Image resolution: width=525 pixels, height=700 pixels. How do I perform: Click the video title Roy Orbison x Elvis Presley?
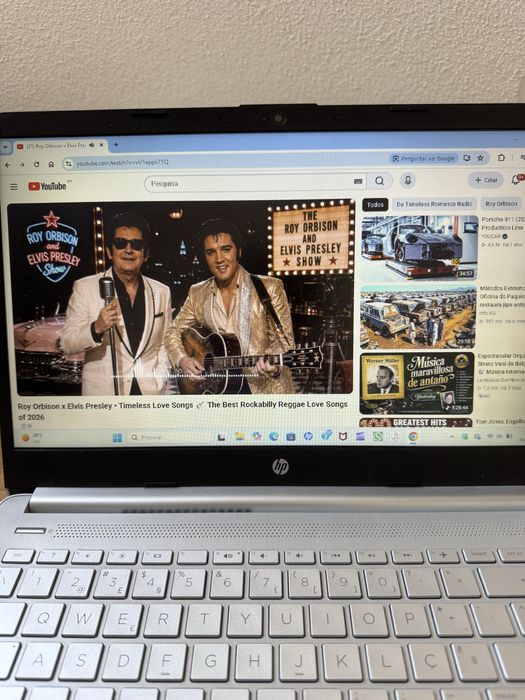click(x=183, y=411)
